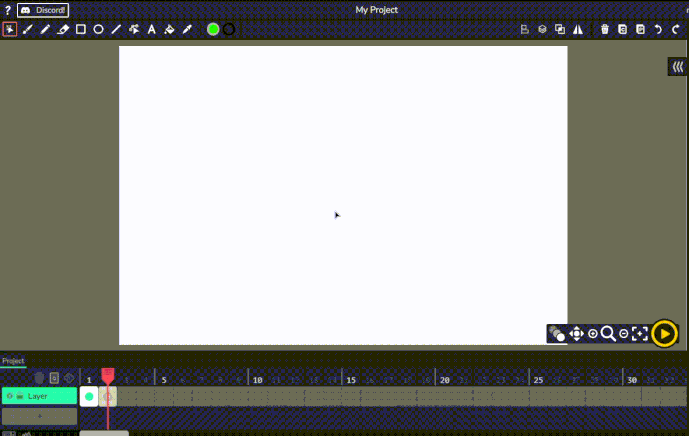The width and height of the screenshot is (689, 436).
Task: Select the Brush tool
Action: (28, 29)
